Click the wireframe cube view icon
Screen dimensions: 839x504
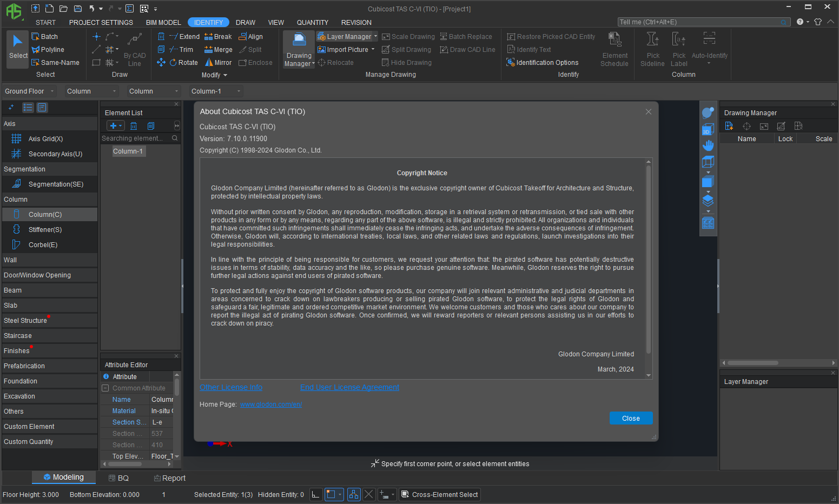(x=708, y=162)
